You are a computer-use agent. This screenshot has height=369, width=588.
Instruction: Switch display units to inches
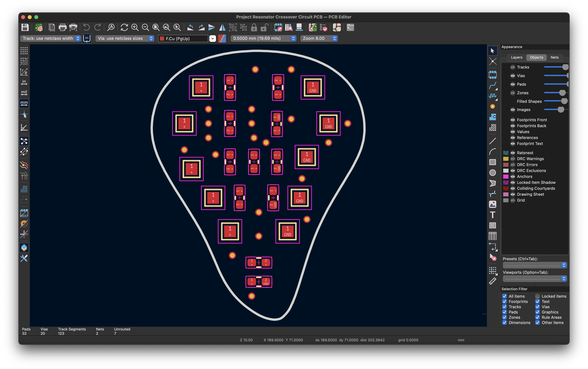pyautogui.click(x=24, y=82)
